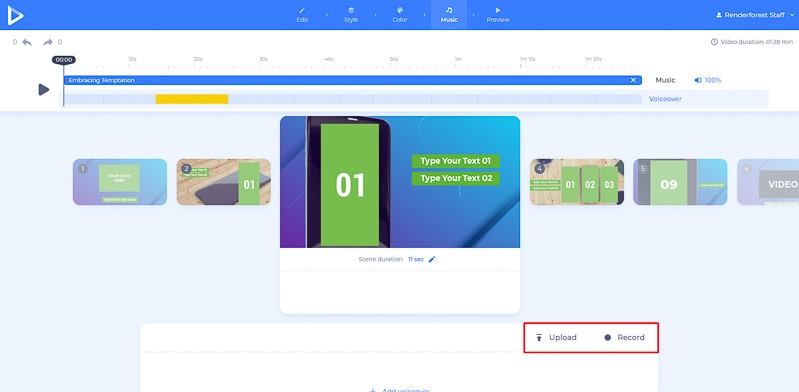
Task: Remove the Embracing Temptation music track
Action: pos(633,80)
